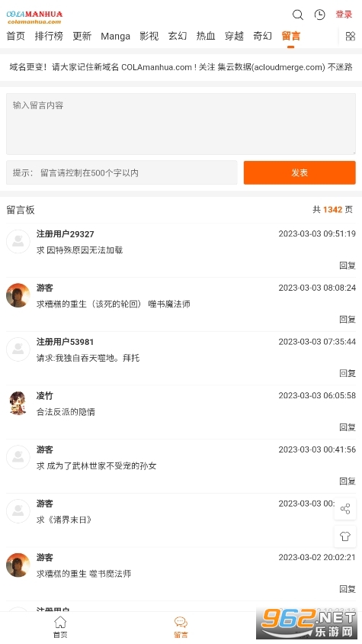Switch to the 排行榜 tab
362x644 pixels.
coord(49,36)
